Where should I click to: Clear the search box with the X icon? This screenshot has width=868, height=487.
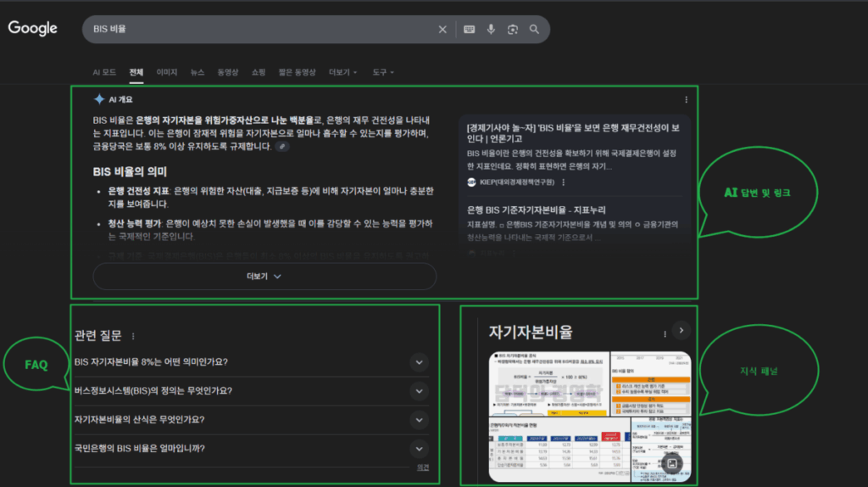click(442, 30)
